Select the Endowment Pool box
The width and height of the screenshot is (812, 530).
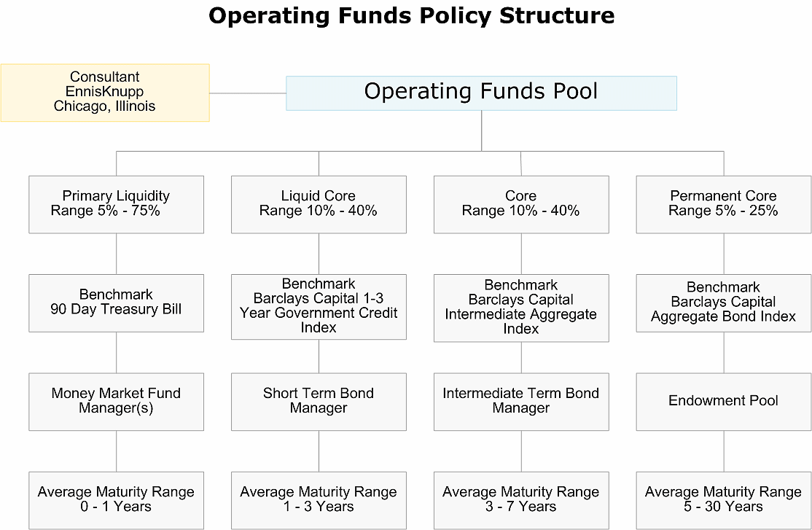(x=724, y=402)
